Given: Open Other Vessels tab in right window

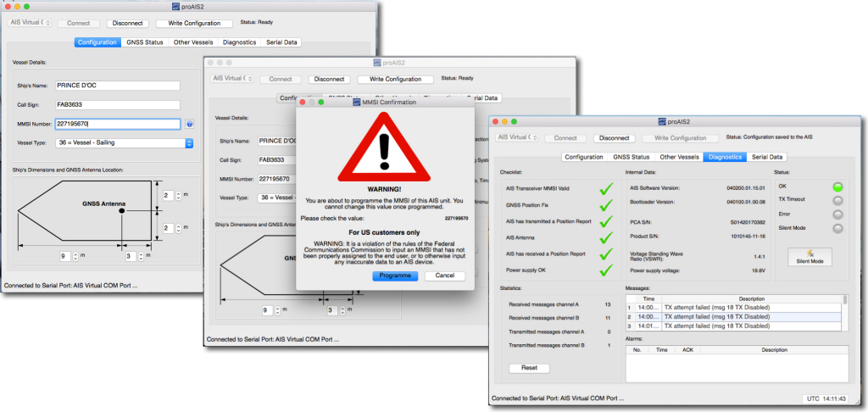Looking at the screenshot, I should tap(679, 157).
